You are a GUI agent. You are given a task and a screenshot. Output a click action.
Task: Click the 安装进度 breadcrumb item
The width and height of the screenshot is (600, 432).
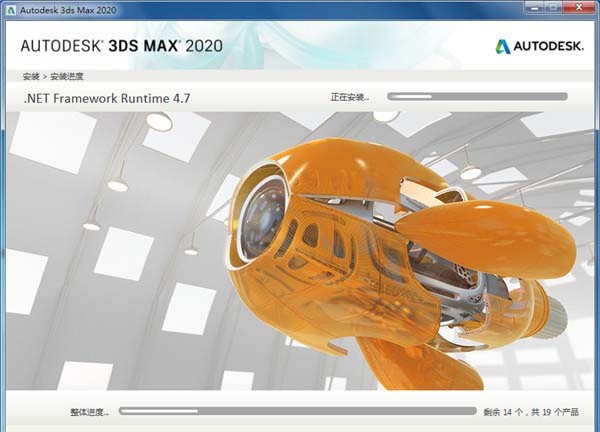67,77
